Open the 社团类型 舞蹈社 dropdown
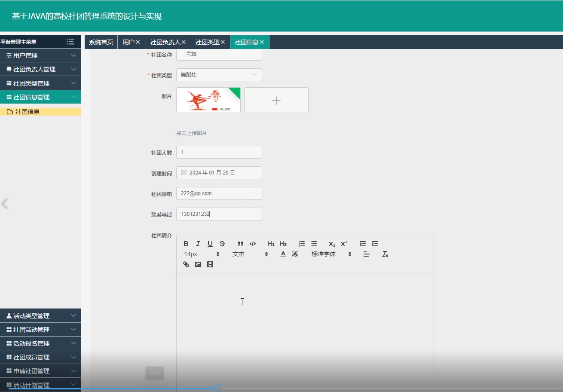 click(x=219, y=75)
